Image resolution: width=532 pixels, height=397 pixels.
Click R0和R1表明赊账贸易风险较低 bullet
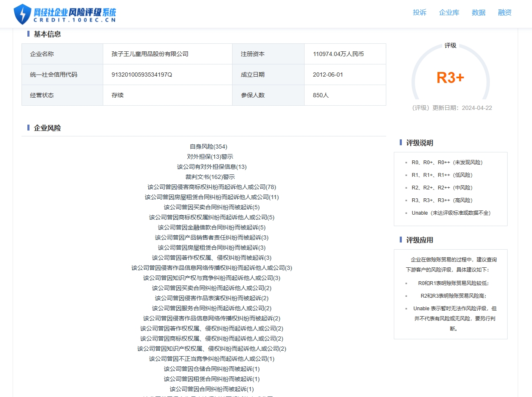[x=454, y=283]
